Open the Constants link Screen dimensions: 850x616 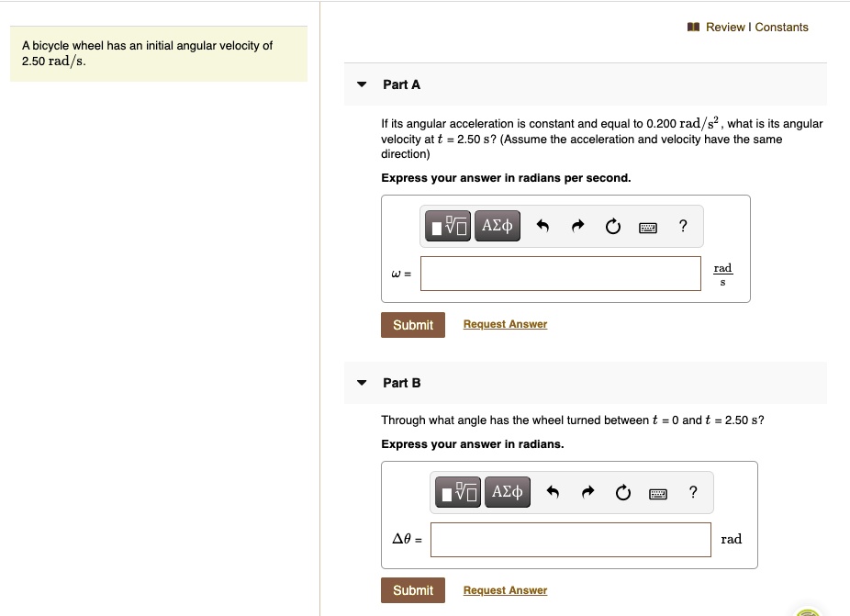[x=782, y=28]
